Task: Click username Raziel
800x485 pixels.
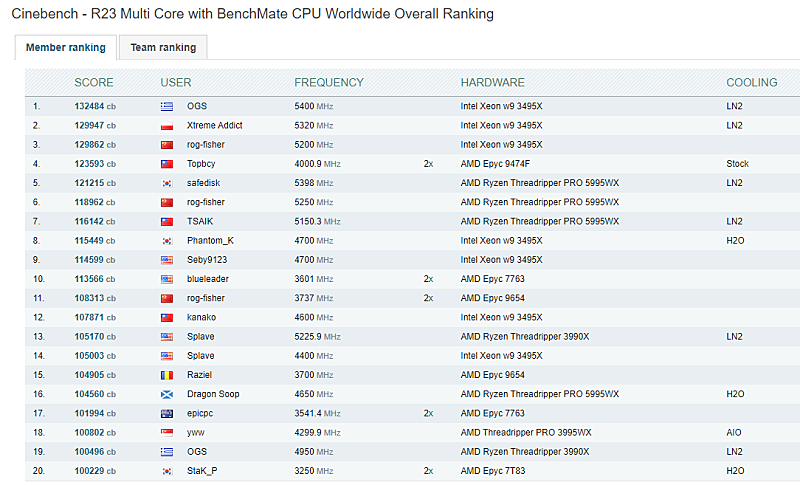Action: [x=199, y=375]
